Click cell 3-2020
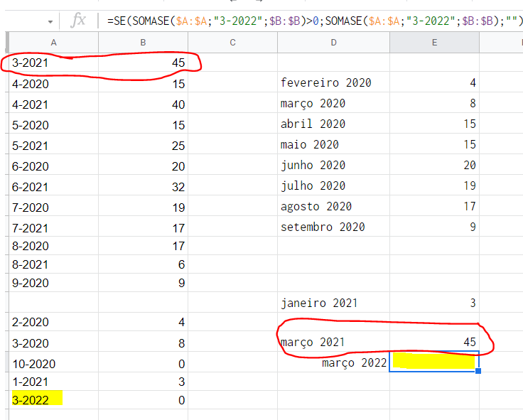Screen dimensions: 523x420 click(53, 343)
